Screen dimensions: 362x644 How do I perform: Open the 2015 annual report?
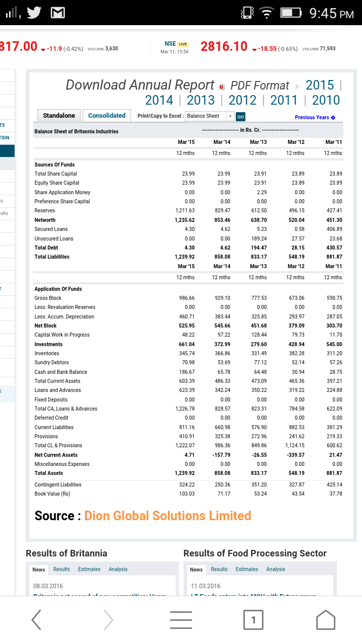tap(320, 85)
